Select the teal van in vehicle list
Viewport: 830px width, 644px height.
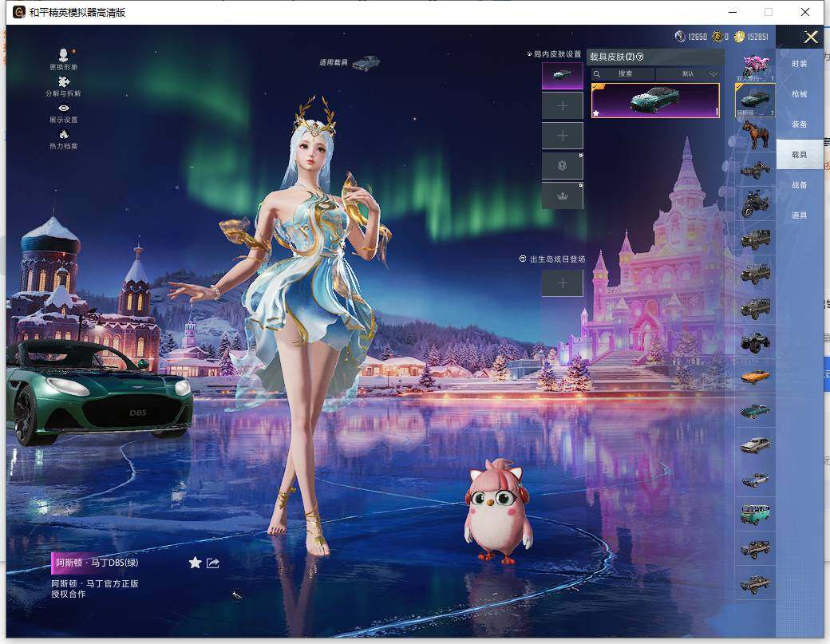pyautogui.click(x=755, y=515)
